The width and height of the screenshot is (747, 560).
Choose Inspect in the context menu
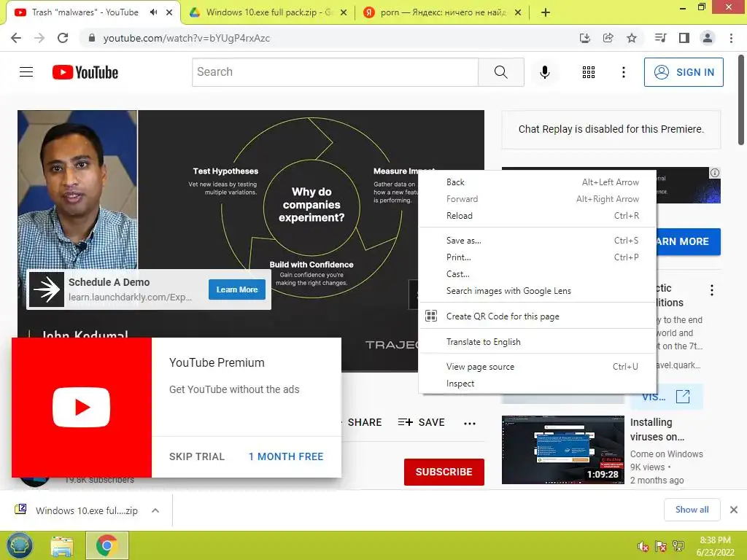(538, 384)
